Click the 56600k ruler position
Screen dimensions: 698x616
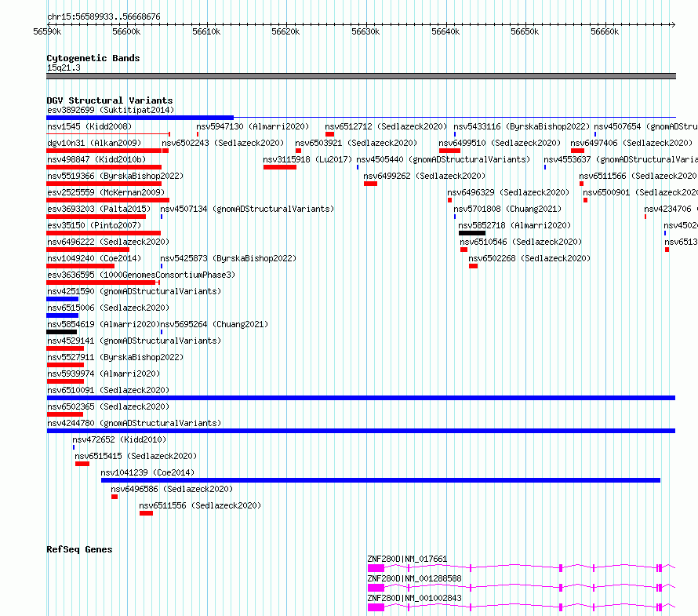pos(126,31)
